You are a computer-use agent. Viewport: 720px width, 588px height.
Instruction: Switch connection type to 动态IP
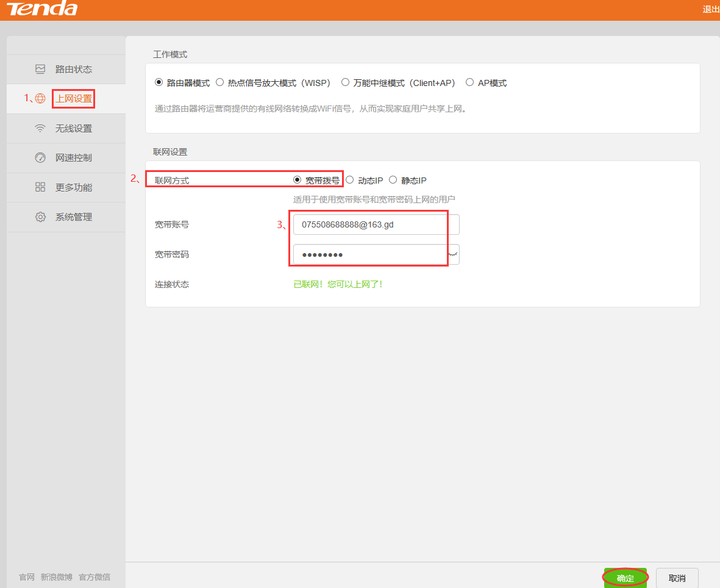350,180
